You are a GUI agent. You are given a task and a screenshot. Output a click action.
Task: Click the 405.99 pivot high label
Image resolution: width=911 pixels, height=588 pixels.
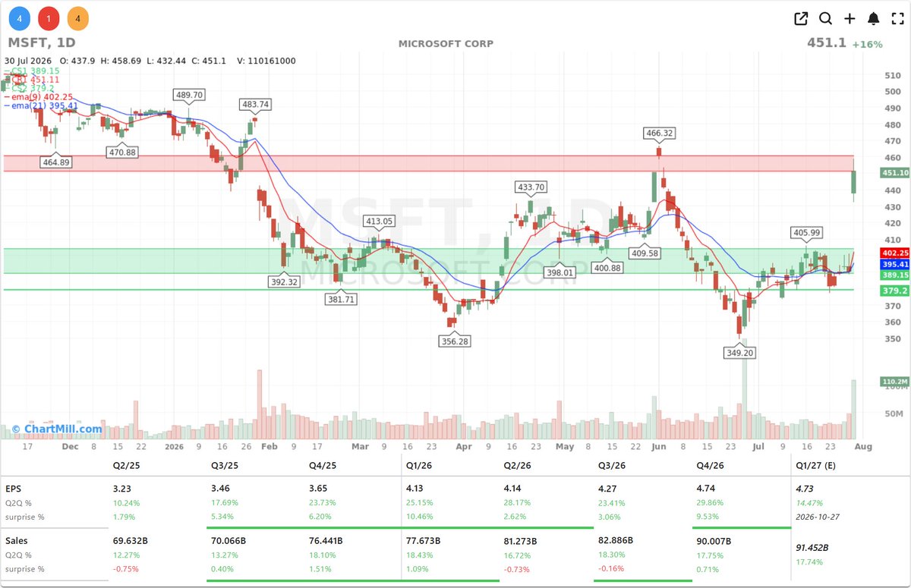pos(806,233)
